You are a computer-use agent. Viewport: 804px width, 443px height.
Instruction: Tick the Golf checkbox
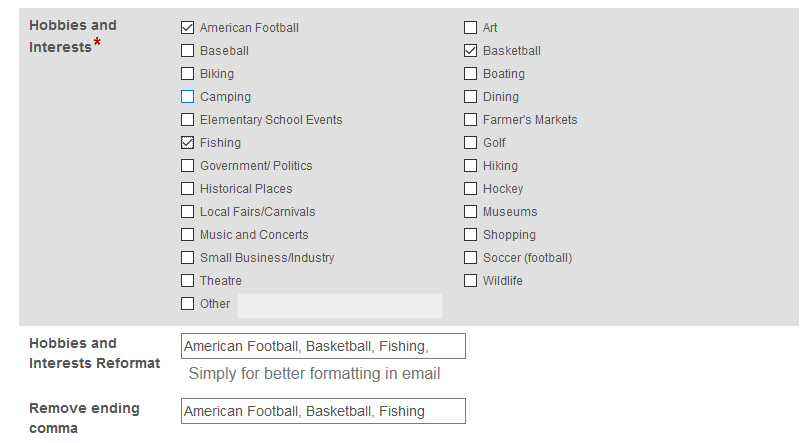tap(470, 143)
